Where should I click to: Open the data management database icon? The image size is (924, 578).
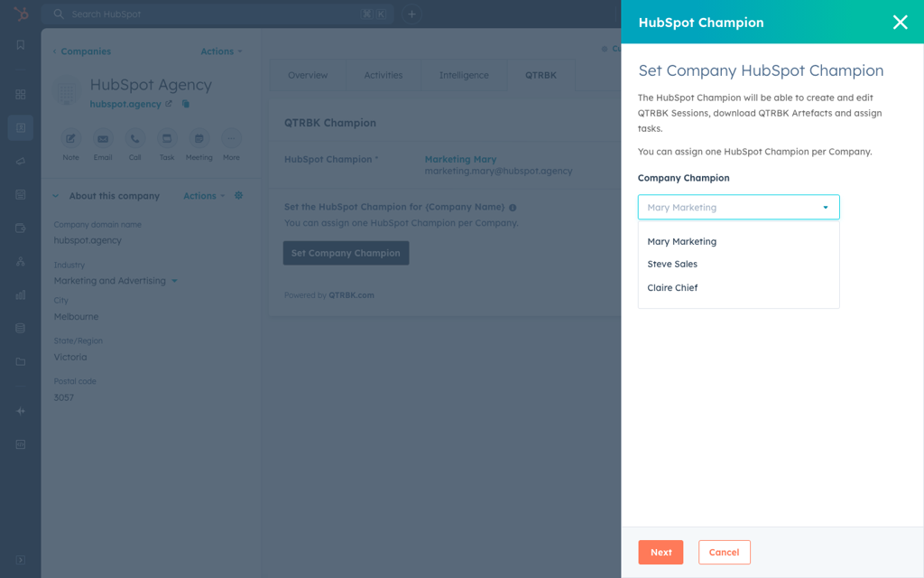[21, 328]
